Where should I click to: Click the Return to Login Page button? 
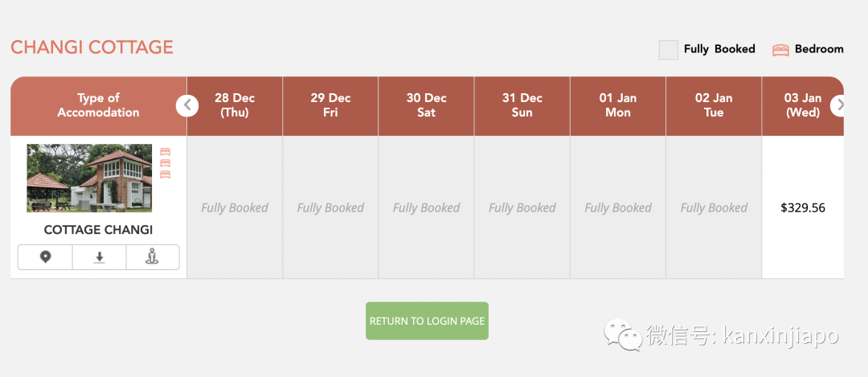(427, 321)
